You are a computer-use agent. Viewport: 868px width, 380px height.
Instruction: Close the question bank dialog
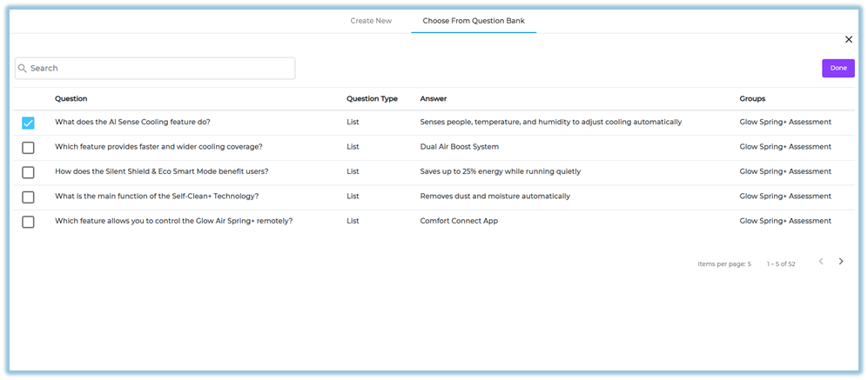[849, 40]
